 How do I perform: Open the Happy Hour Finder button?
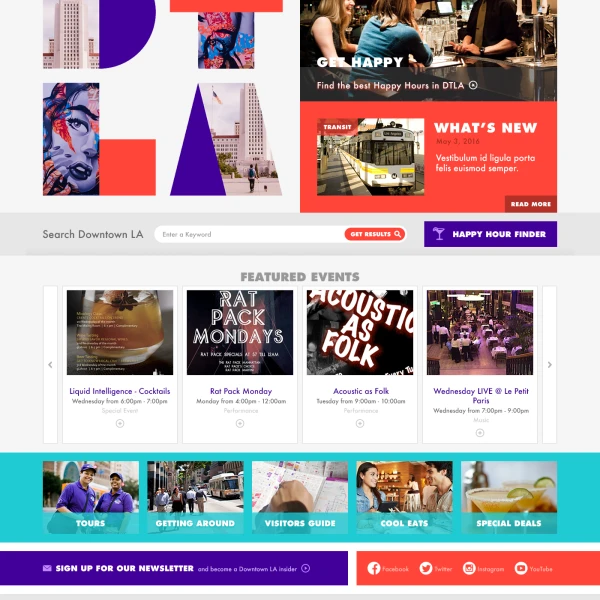click(490, 234)
